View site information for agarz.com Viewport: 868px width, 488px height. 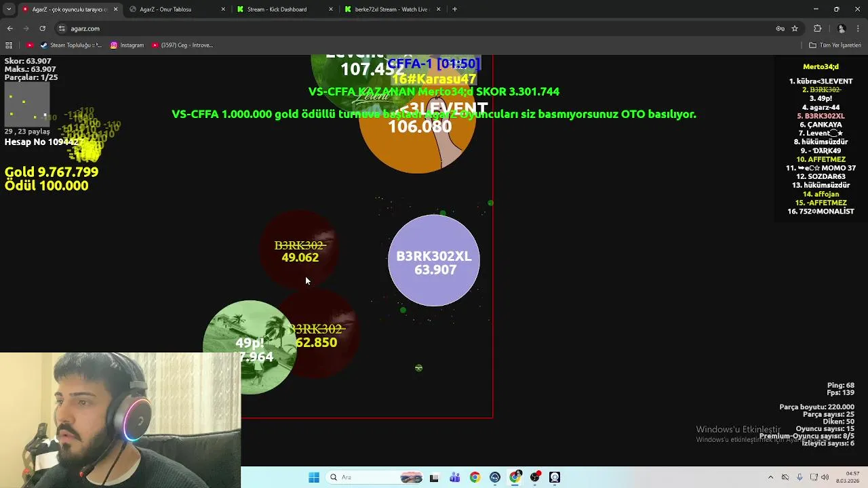[62, 28]
